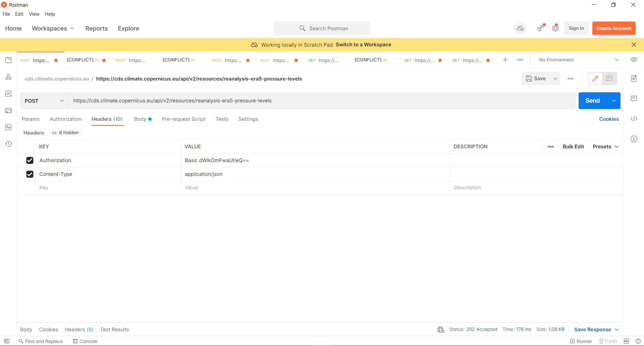This screenshot has height=346, width=644.
Task: Open comments icon in right sidebar
Action: [634, 99]
